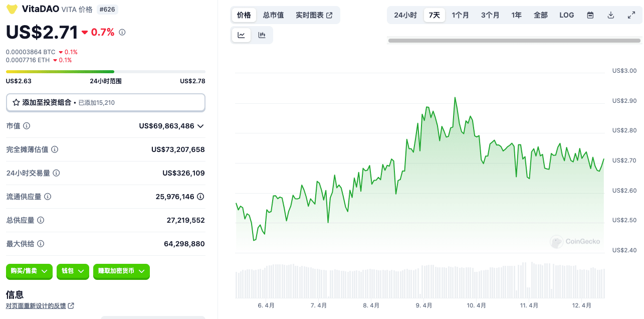Click the 对页面重新设计的反馈 link
Viewport: 644px width, 319px height.
(x=37, y=305)
